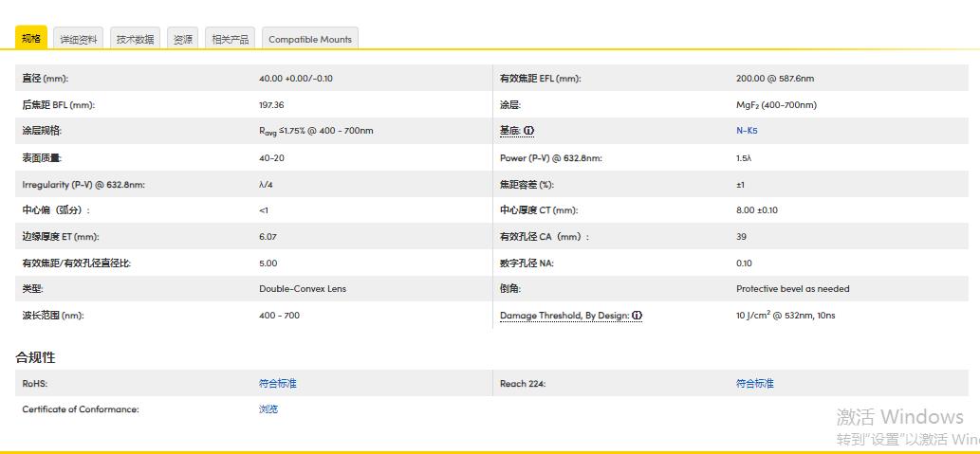Switch to the 规格 tab

tap(31, 39)
